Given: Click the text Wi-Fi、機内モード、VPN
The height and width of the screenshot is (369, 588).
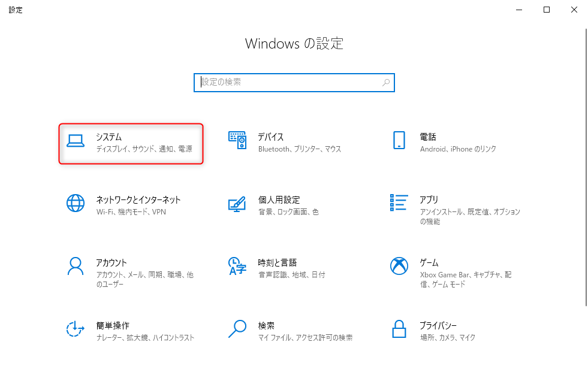Looking at the screenshot, I should (x=131, y=212).
